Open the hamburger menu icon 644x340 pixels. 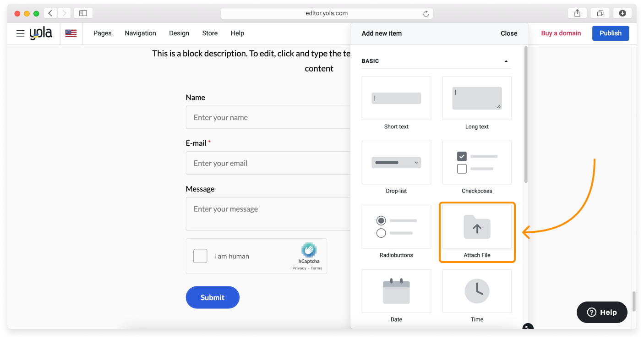20,33
